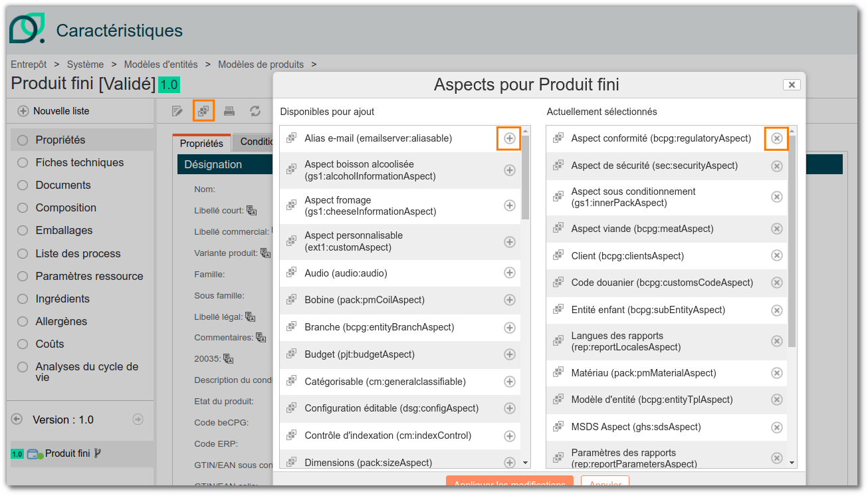Viewport: 868px width, 496px height.
Task: Close the Aspects pour Produit fini dialog
Action: click(792, 84)
